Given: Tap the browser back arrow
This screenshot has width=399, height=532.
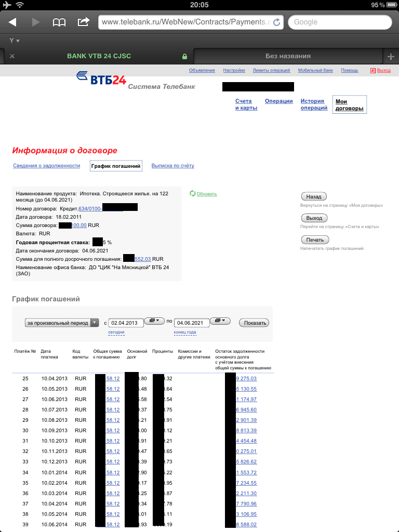Looking at the screenshot, I should tap(12, 22).
